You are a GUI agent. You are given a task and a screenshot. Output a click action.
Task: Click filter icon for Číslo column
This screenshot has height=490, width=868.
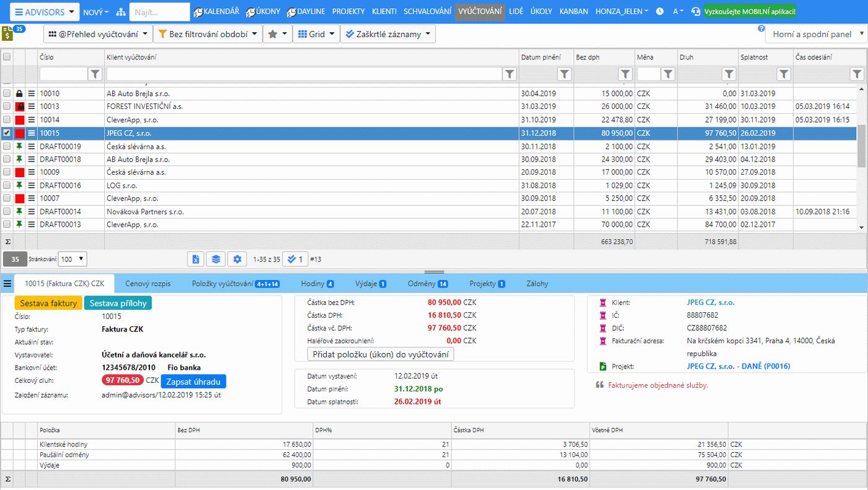[x=95, y=74]
